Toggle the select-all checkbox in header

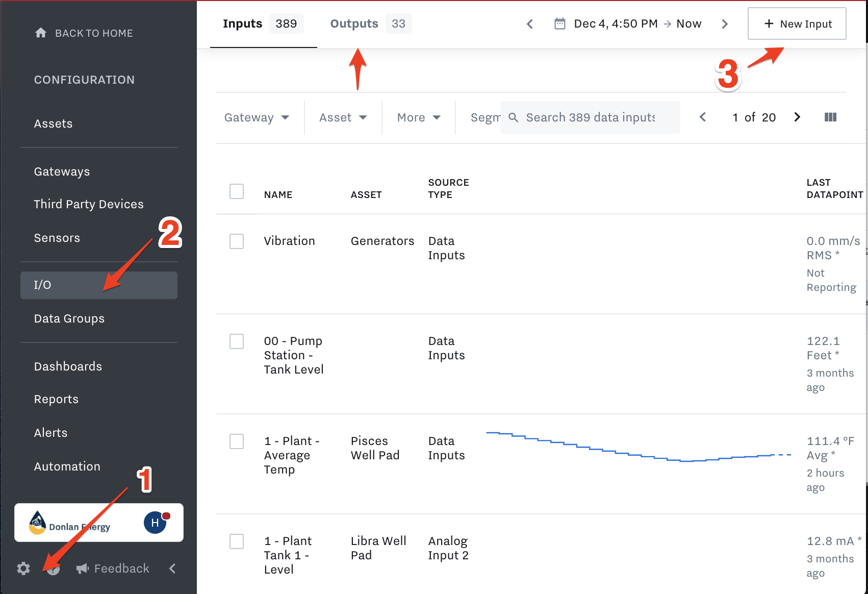(x=237, y=191)
